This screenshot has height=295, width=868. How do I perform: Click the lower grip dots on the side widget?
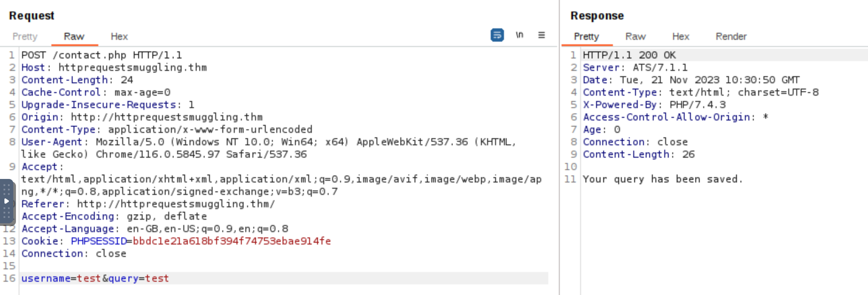coord(6,213)
